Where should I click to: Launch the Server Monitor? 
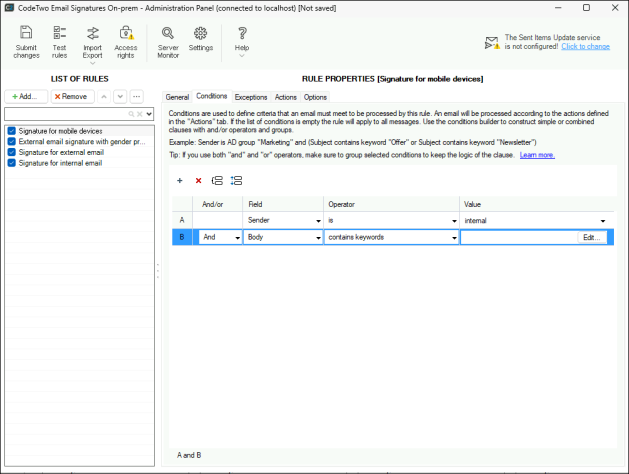point(168,42)
